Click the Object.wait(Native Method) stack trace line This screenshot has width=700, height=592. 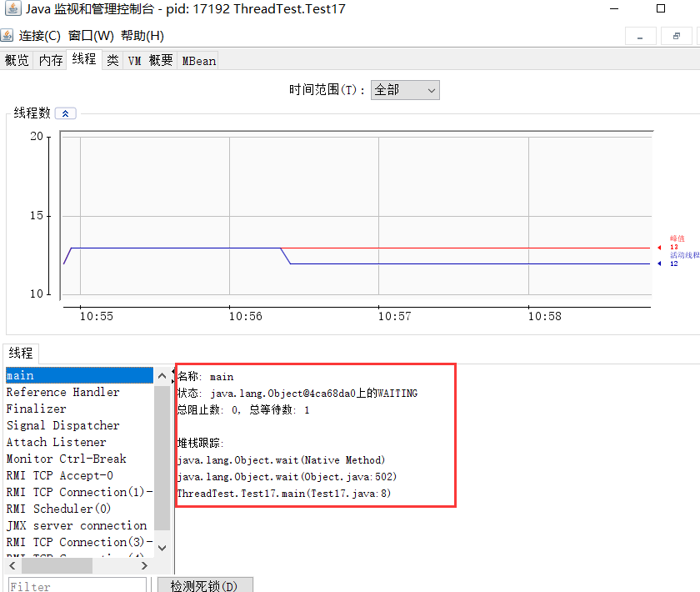click(282, 460)
